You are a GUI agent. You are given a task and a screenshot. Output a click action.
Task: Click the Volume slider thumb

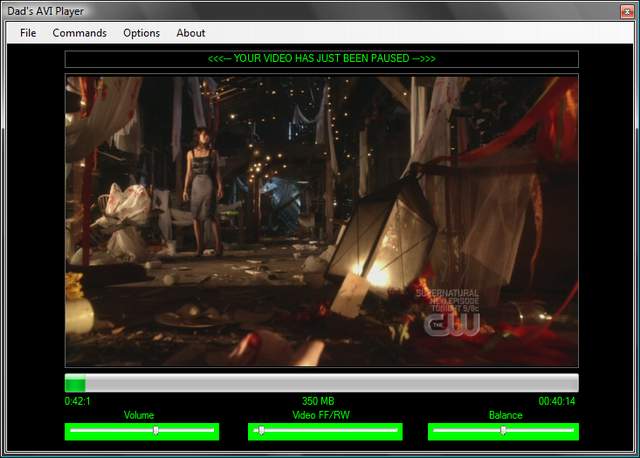tap(156, 431)
